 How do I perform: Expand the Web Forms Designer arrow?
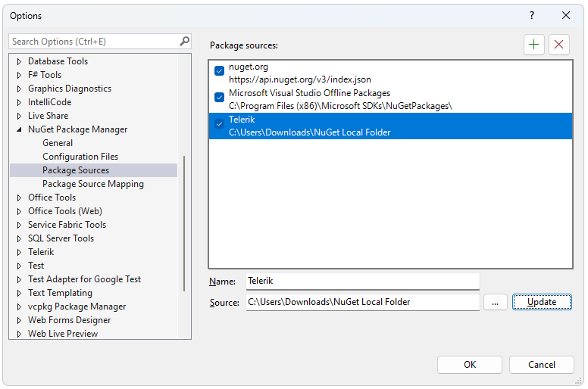click(x=19, y=320)
